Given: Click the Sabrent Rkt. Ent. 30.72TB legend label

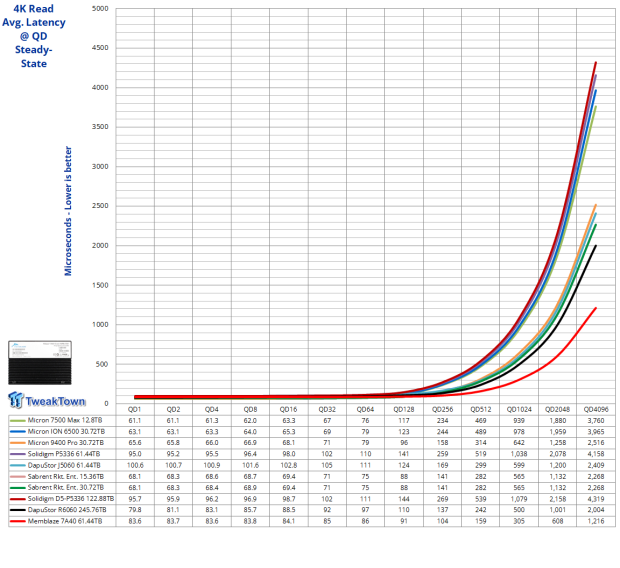Looking at the screenshot, I should pos(66,487).
